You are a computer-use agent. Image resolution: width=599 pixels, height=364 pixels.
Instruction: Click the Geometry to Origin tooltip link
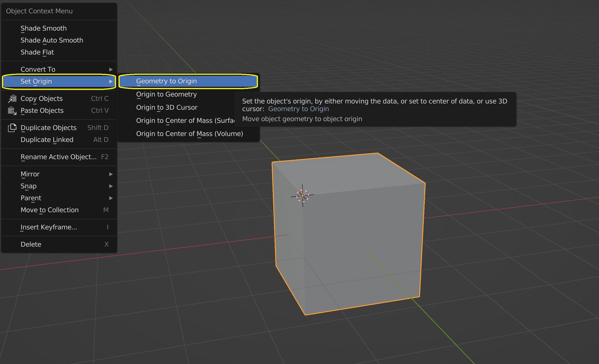(299, 109)
